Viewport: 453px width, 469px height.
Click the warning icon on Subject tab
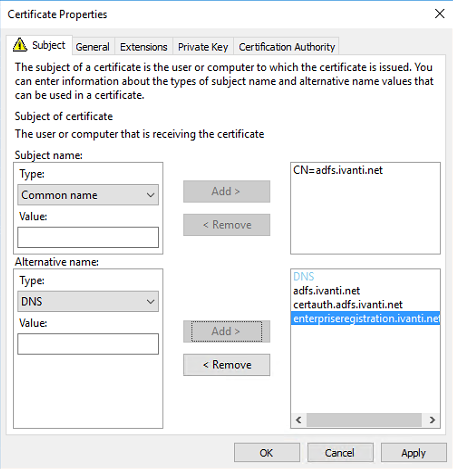pos(20,45)
